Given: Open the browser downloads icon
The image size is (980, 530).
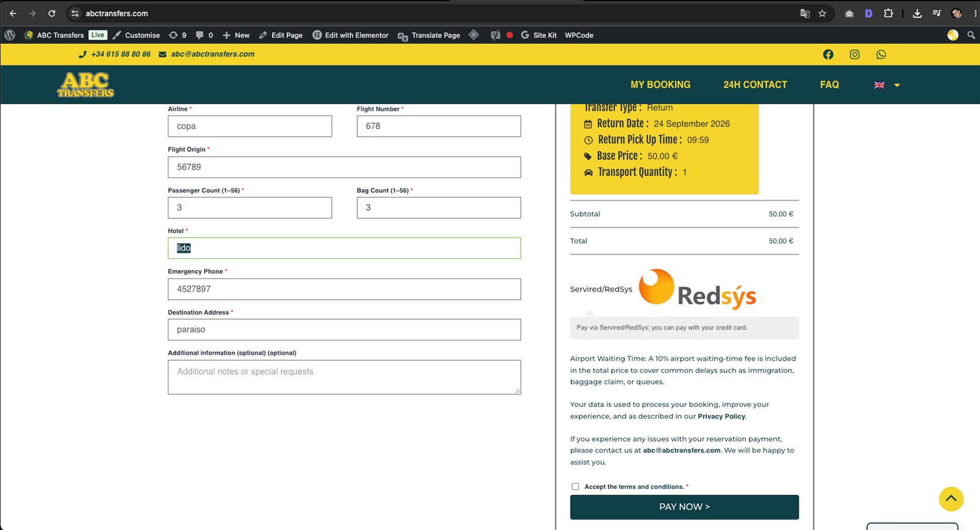Looking at the screenshot, I should (x=917, y=13).
